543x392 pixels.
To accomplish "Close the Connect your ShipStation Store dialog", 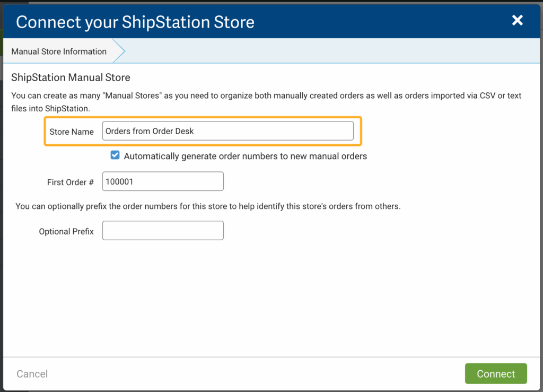I will click(517, 21).
